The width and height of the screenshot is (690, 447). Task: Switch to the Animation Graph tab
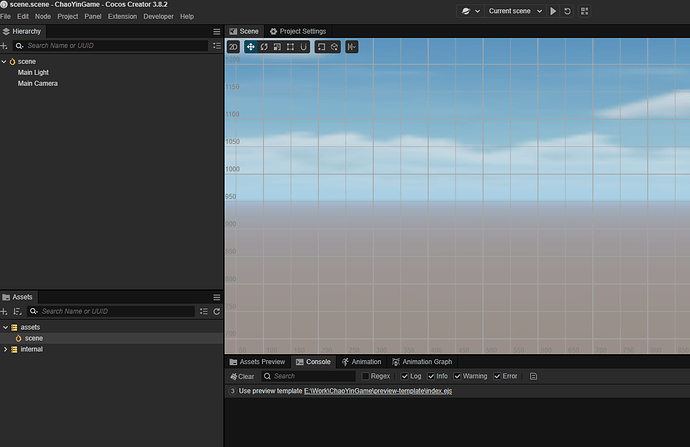coord(422,362)
